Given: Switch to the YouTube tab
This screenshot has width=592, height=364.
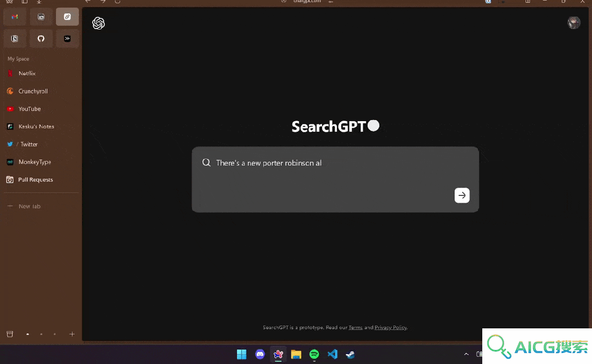Looking at the screenshot, I should [41, 109].
